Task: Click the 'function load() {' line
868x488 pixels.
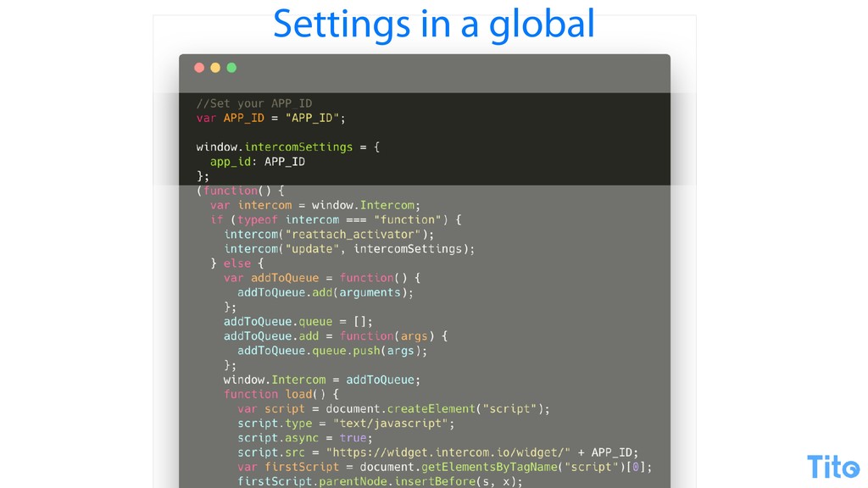Action: coord(281,395)
